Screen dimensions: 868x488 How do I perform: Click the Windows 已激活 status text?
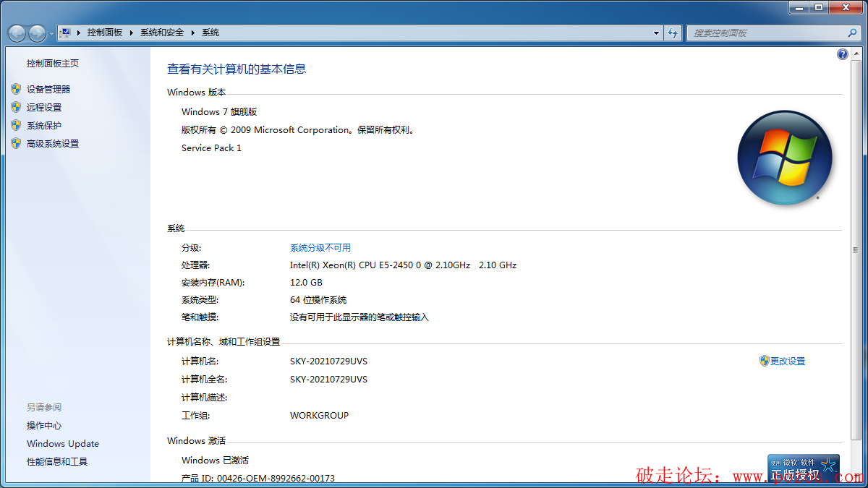pyautogui.click(x=215, y=461)
